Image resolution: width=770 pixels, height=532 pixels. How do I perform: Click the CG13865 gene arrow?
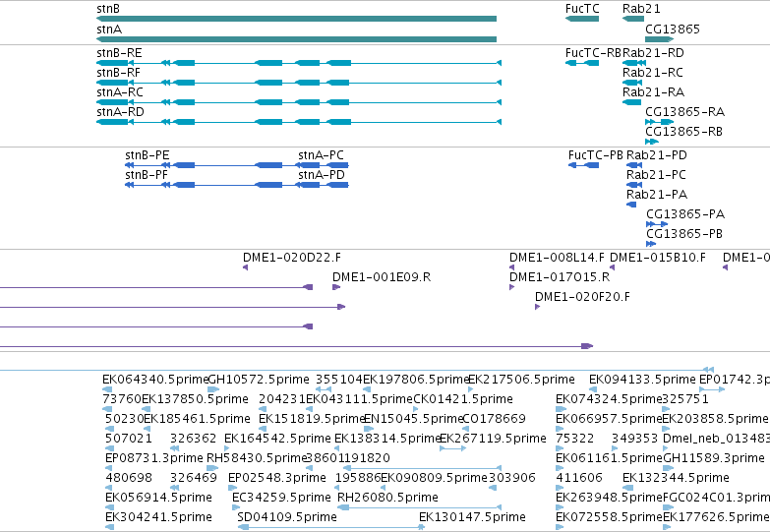[x=660, y=39]
